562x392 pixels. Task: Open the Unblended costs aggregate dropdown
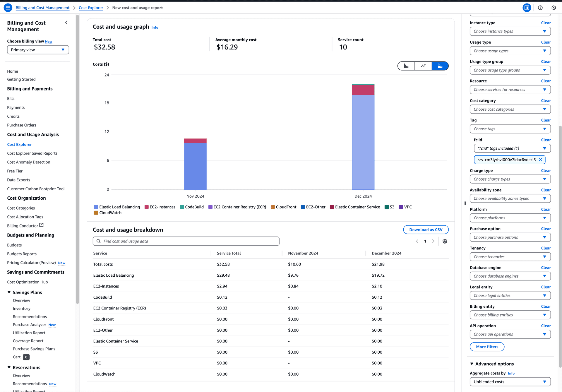510,382
